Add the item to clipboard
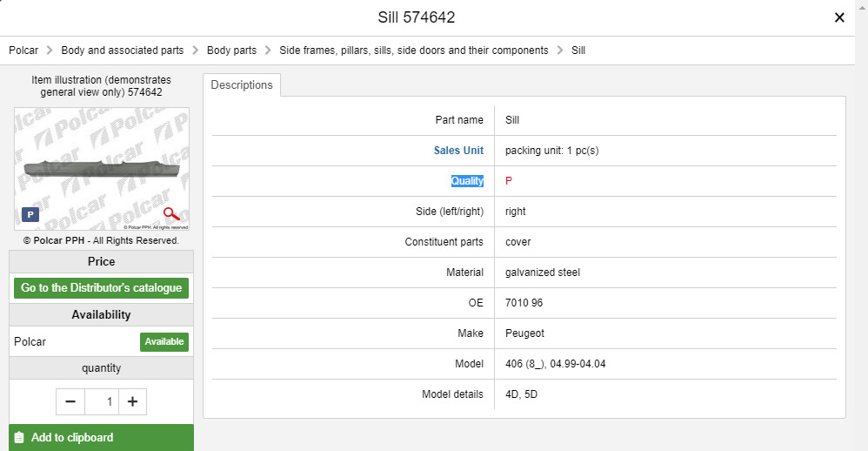This screenshot has width=868, height=451. tap(101, 437)
